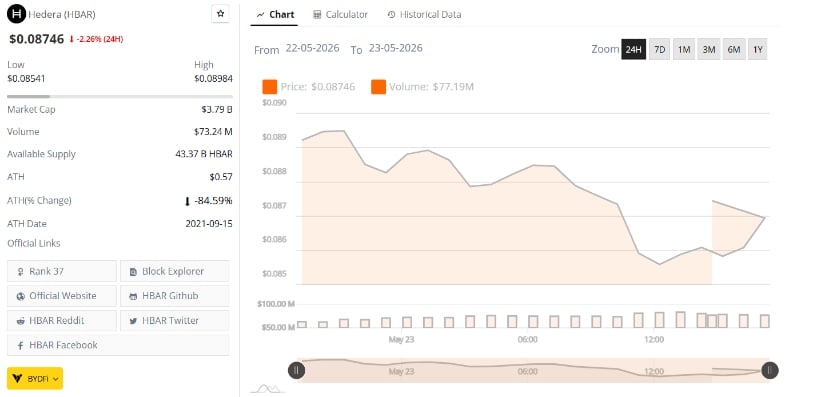The height and width of the screenshot is (397, 825).
Task: Click the chart navigator mini timeline
Action: pyautogui.click(x=533, y=370)
